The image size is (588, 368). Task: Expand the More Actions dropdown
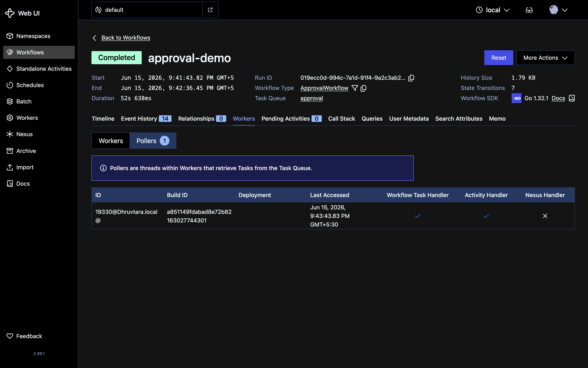pos(546,58)
